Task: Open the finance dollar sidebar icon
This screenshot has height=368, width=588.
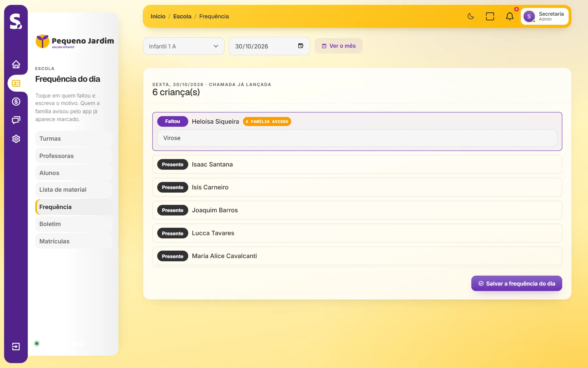Action: 16,102
